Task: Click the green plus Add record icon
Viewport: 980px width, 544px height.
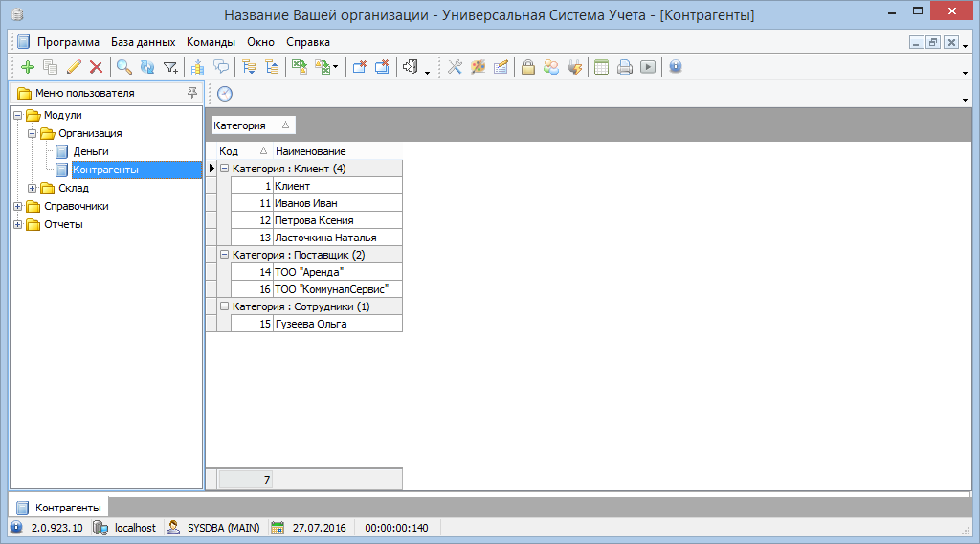Action: tap(27, 67)
